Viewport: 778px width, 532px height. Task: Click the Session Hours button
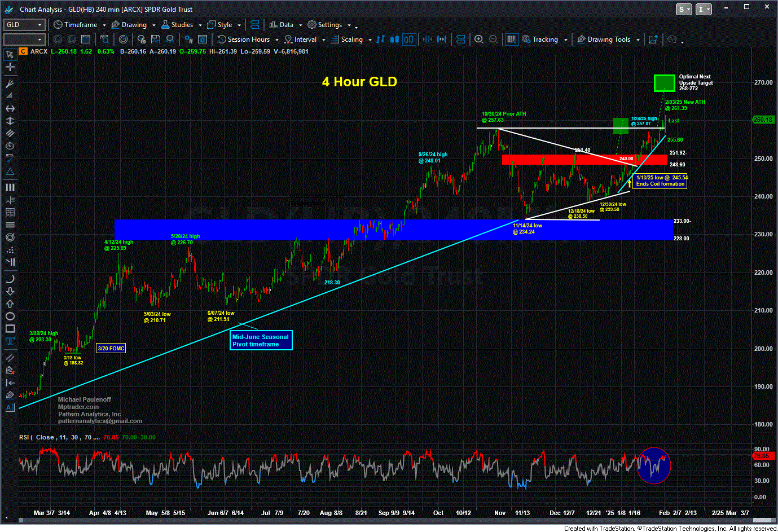(x=244, y=39)
